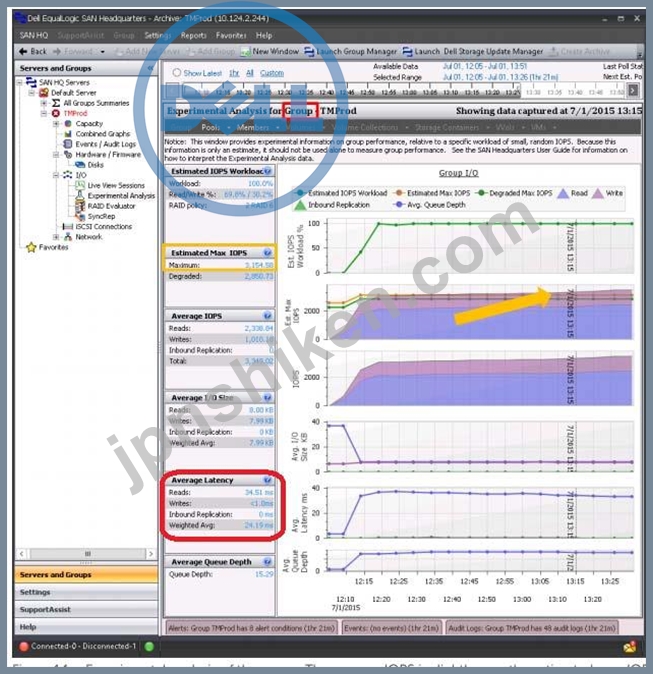Toggle Estimated IOPS Workload legend entry
Image resolution: width=653 pixels, height=674 pixels.
pyautogui.click(x=340, y=193)
